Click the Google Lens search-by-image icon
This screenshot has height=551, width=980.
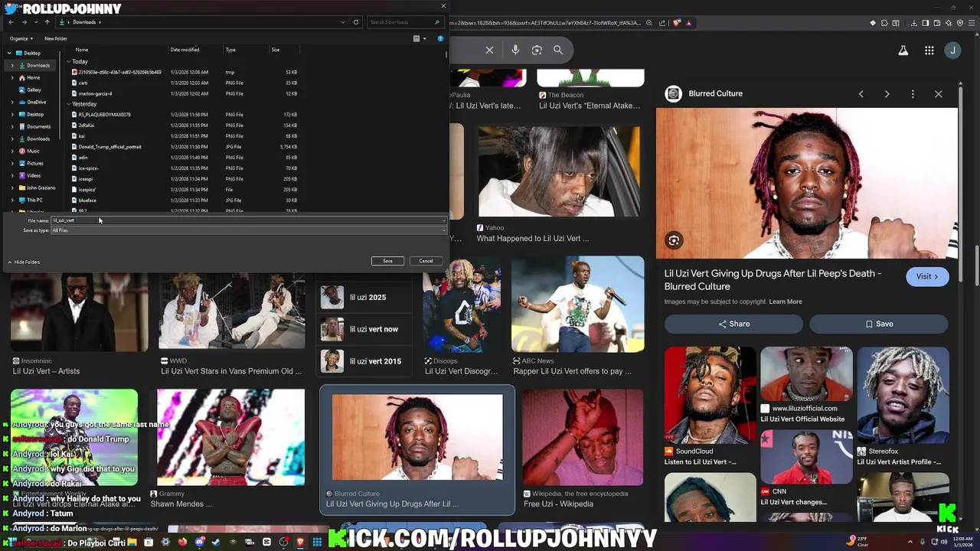point(537,50)
